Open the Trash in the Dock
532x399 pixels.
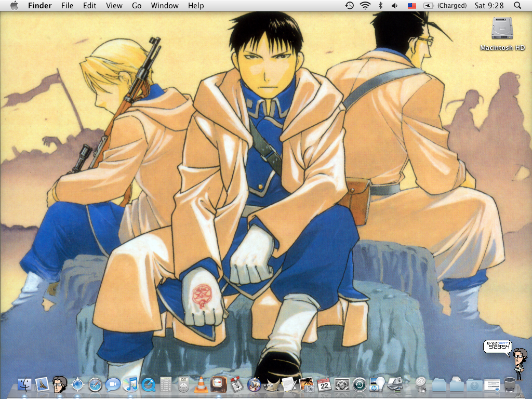(x=510, y=384)
